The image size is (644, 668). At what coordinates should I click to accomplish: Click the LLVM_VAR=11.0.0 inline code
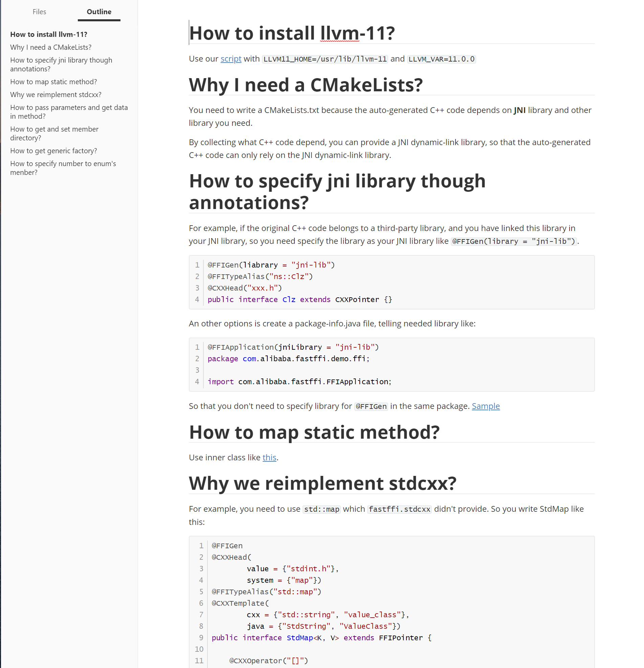coord(441,59)
